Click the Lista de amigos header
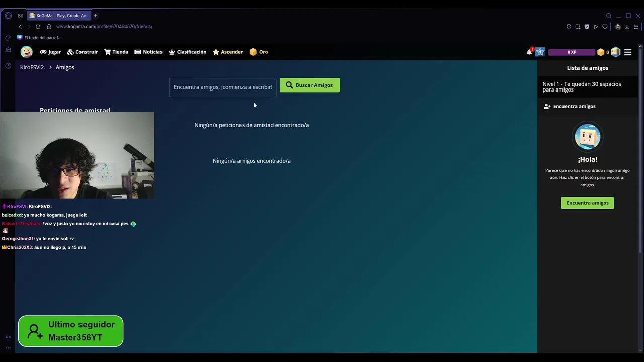The width and height of the screenshot is (644, 362). point(588,68)
